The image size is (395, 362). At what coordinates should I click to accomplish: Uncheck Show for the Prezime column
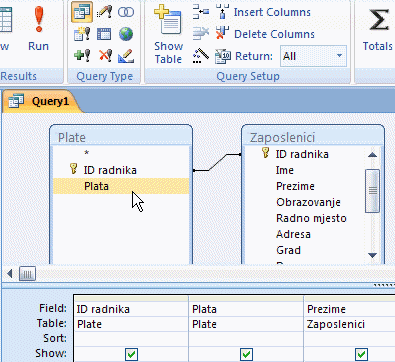[x=361, y=354]
